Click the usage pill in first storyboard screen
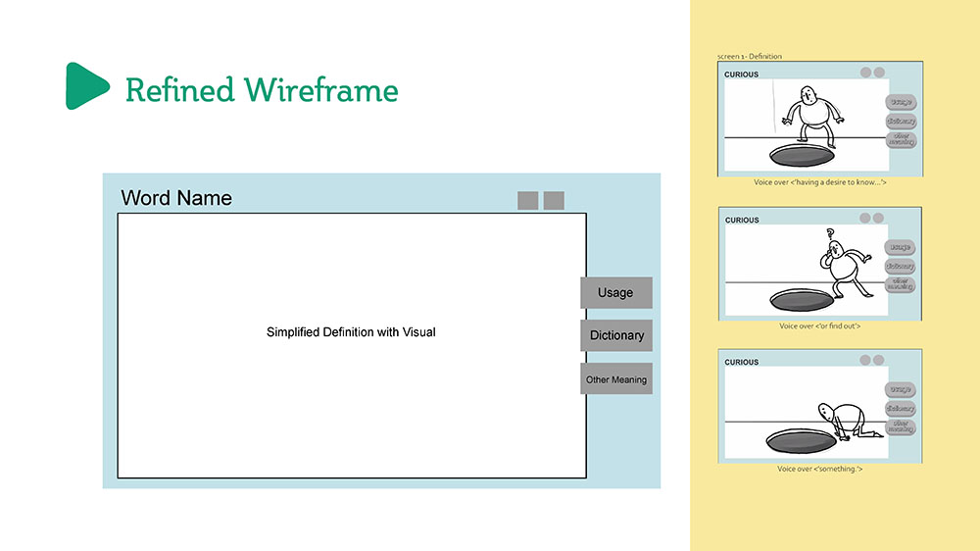 901,102
